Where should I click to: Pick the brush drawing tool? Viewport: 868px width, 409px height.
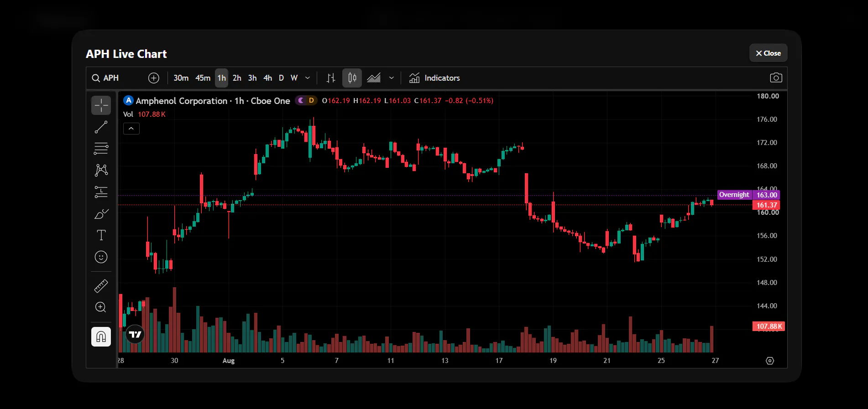point(101,213)
